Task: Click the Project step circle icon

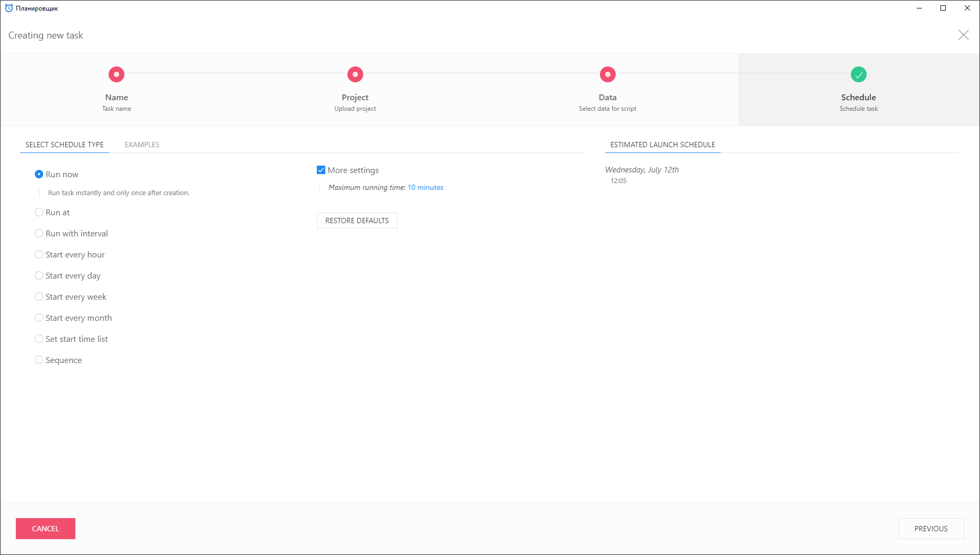Action: [x=355, y=74]
